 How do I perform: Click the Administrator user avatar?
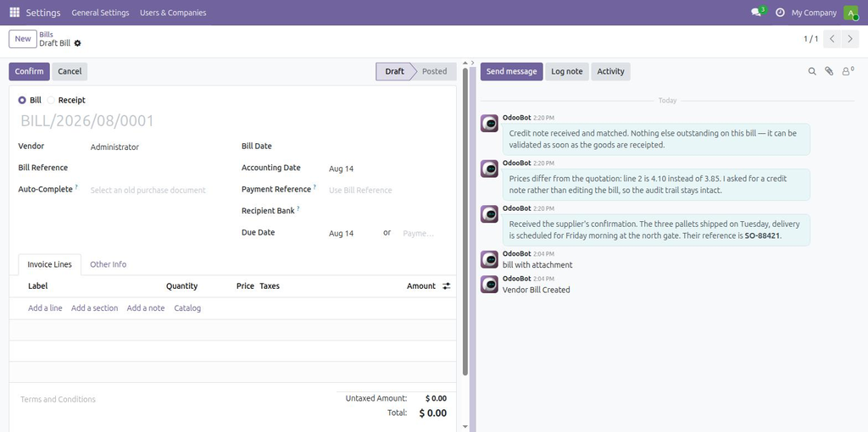click(x=851, y=12)
